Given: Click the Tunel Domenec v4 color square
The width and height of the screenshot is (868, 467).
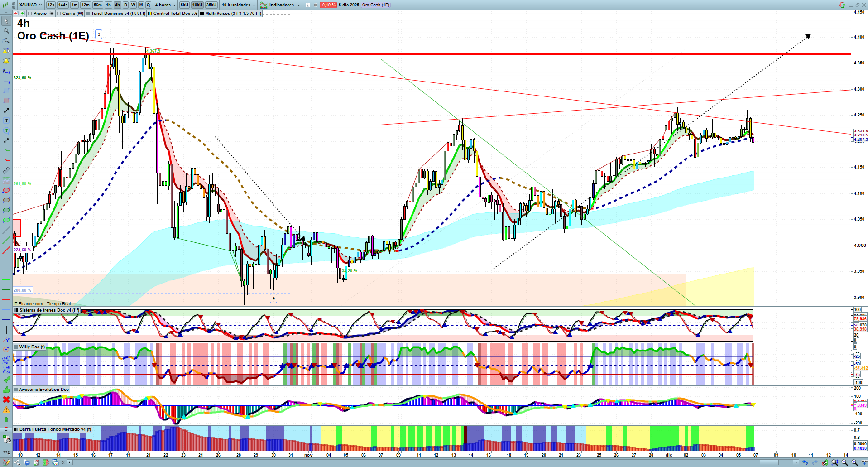Looking at the screenshot, I should pyautogui.click(x=88, y=14).
